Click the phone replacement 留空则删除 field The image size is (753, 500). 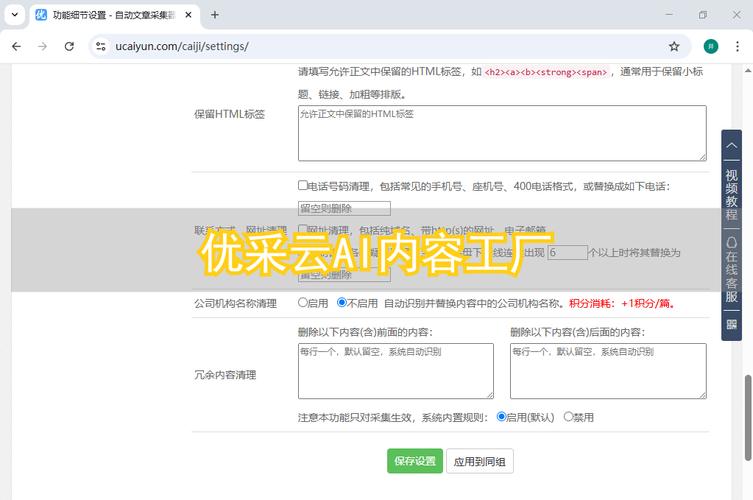point(344,208)
